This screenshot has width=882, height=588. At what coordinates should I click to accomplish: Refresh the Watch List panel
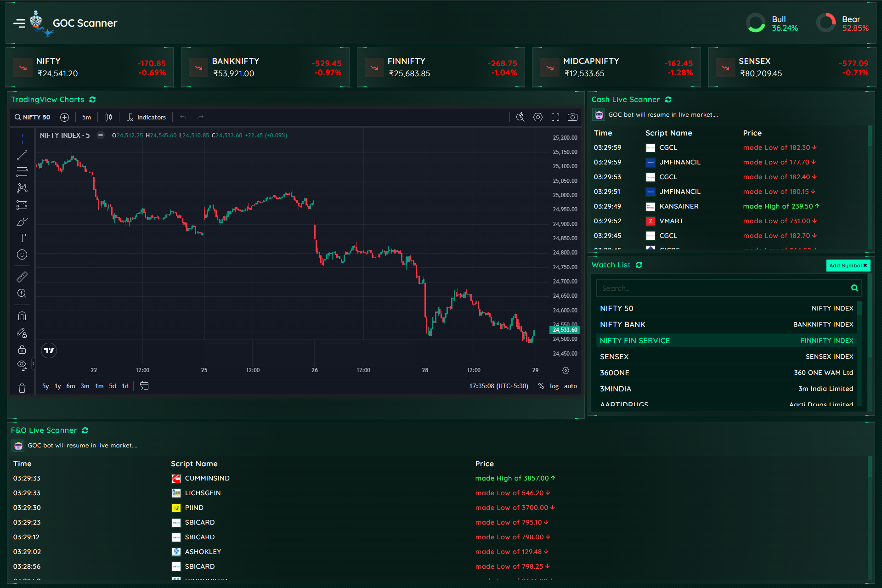(639, 265)
